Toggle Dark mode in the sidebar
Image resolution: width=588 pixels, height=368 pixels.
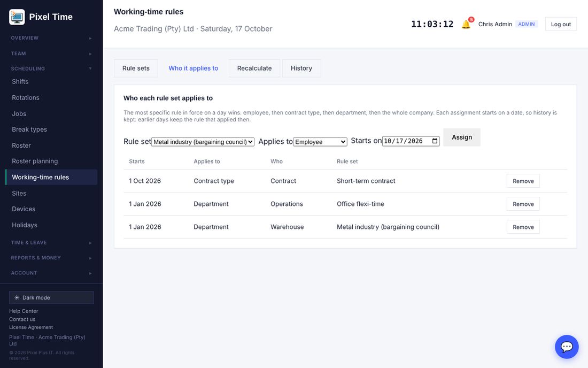pos(51,297)
